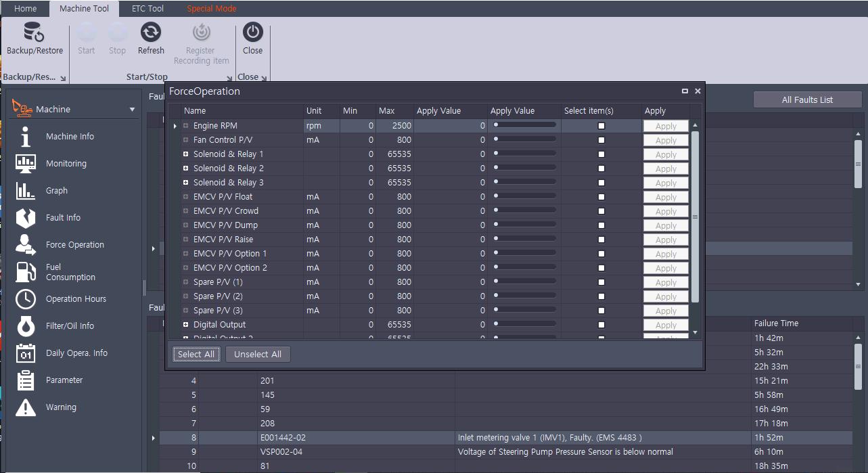Viewport: 868px width, 473px height.
Task: Tick the EMCV P/V Float checkbox
Action: click(x=601, y=197)
